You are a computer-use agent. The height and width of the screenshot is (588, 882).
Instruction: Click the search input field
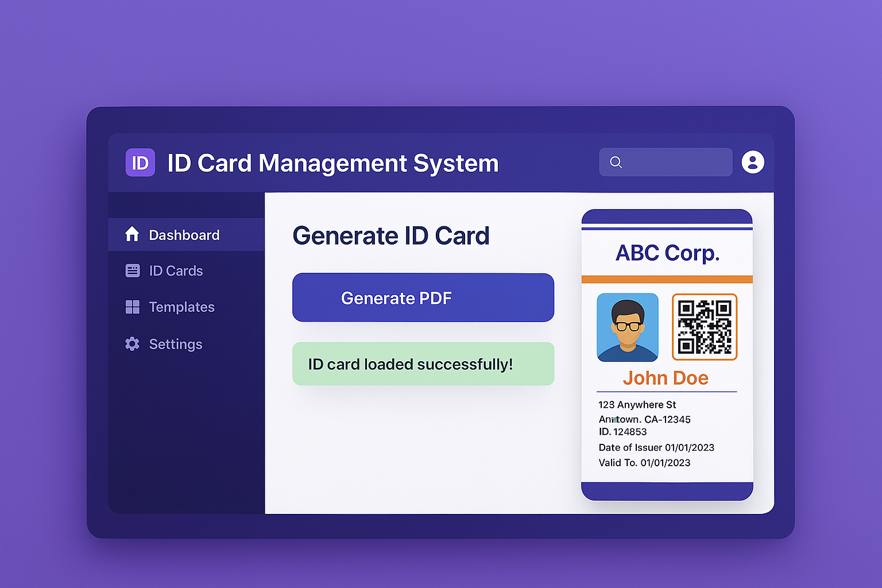tap(666, 162)
